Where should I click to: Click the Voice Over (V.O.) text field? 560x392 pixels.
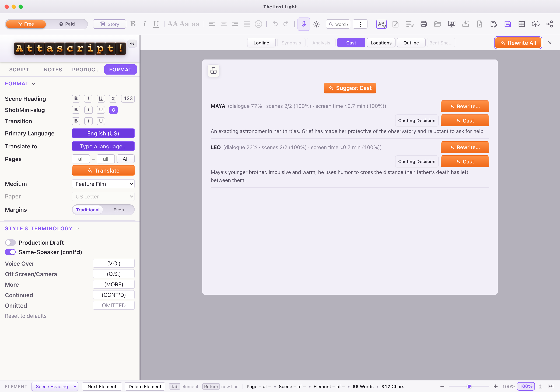pyautogui.click(x=114, y=263)
